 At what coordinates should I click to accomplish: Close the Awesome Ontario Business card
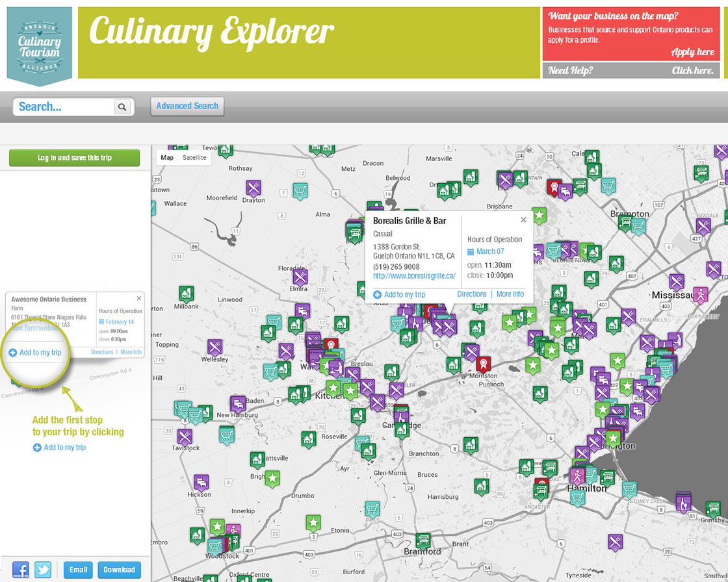pos(139,298)
